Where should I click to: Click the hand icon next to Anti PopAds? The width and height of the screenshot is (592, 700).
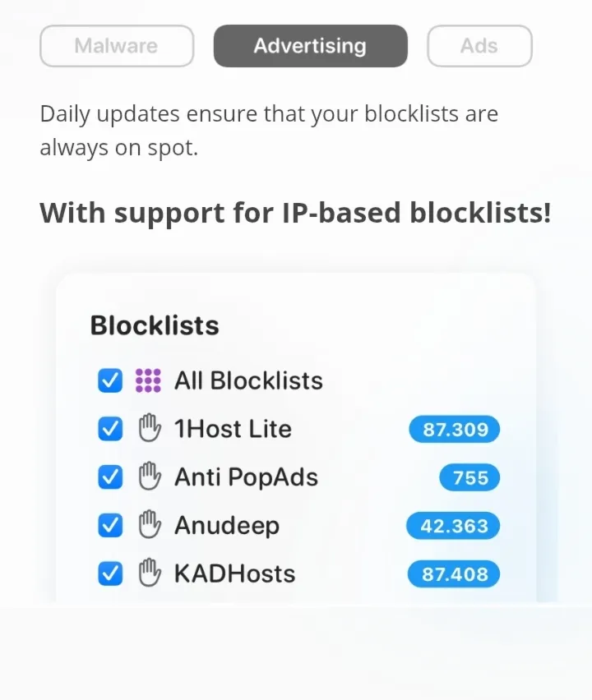pyautogui.click(x=148, y=477)
